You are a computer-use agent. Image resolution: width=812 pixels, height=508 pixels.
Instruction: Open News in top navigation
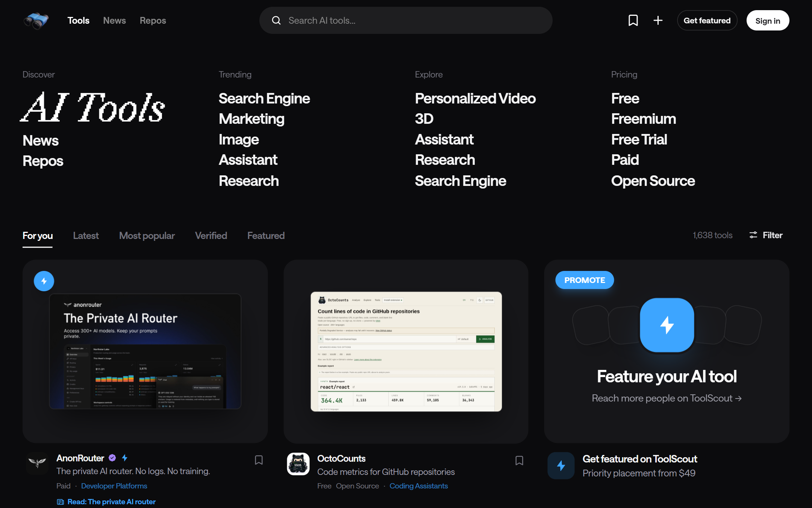114,21
